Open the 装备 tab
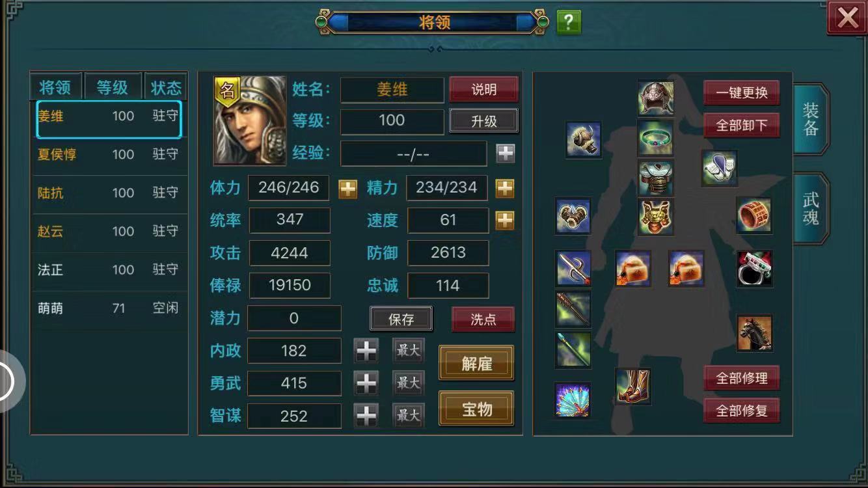 (x=810, y=119)
